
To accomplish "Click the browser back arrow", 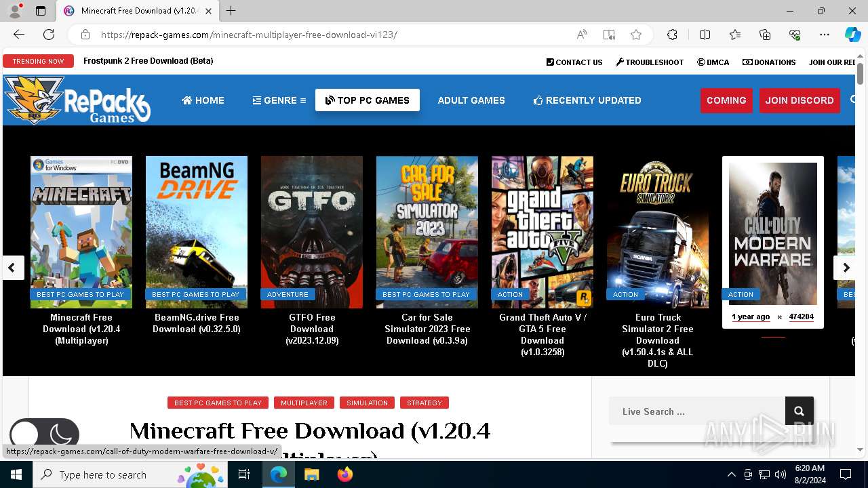I will 19,35.
